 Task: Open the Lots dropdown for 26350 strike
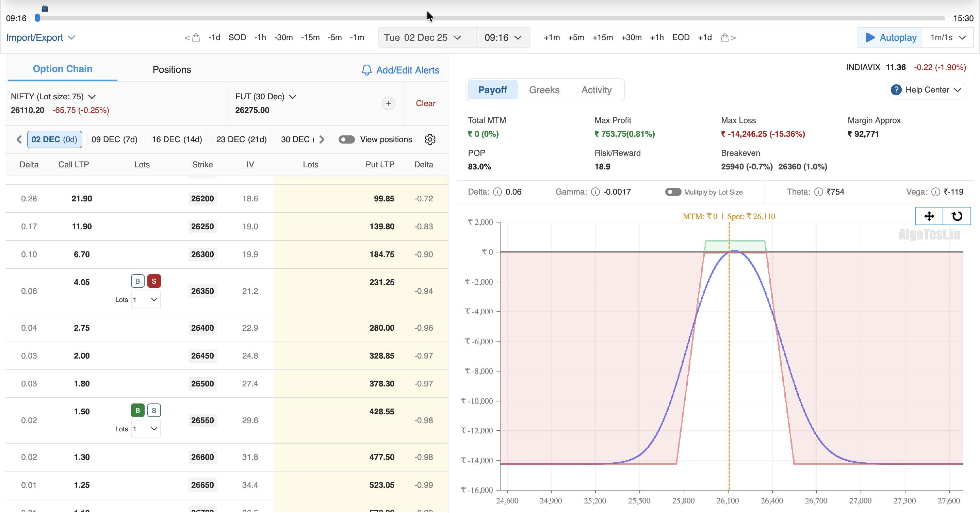tap(146, 300)
